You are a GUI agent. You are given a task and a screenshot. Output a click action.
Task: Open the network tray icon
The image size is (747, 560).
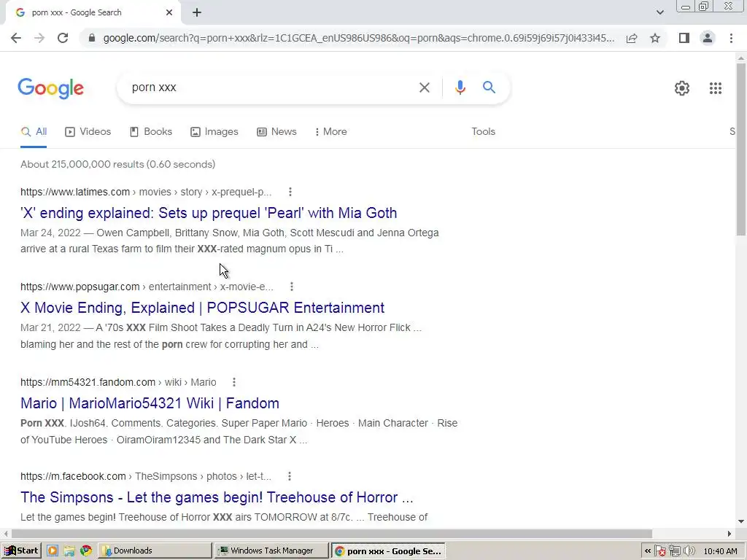click(674, 551)
